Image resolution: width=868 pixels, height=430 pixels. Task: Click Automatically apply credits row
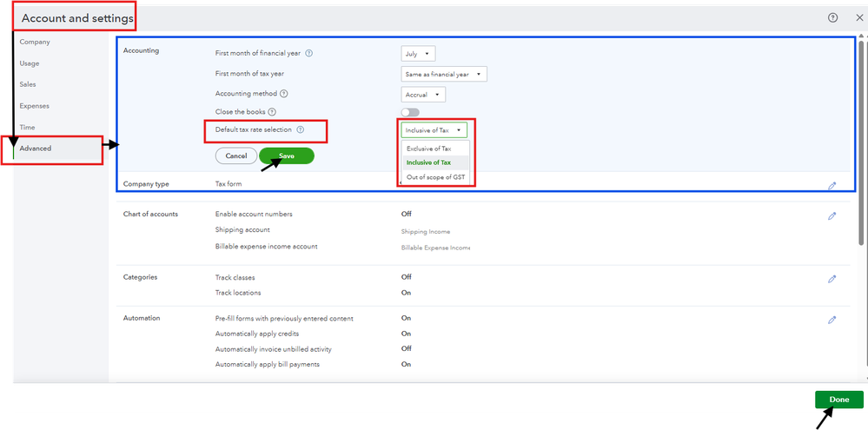(257, 334)
